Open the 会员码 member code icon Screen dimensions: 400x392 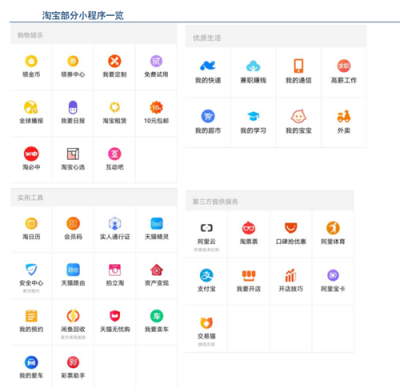[x=73, y=224]
